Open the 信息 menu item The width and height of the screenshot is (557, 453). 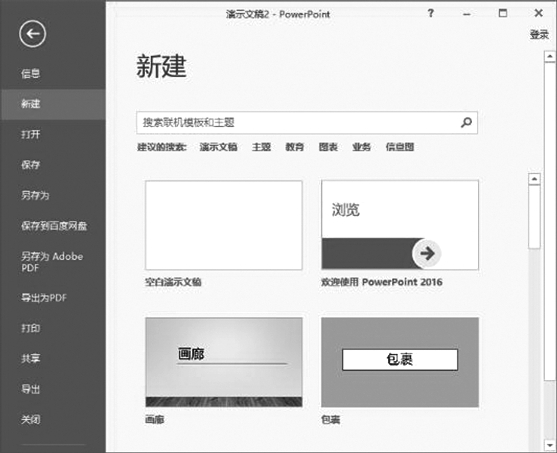point(31,74)
